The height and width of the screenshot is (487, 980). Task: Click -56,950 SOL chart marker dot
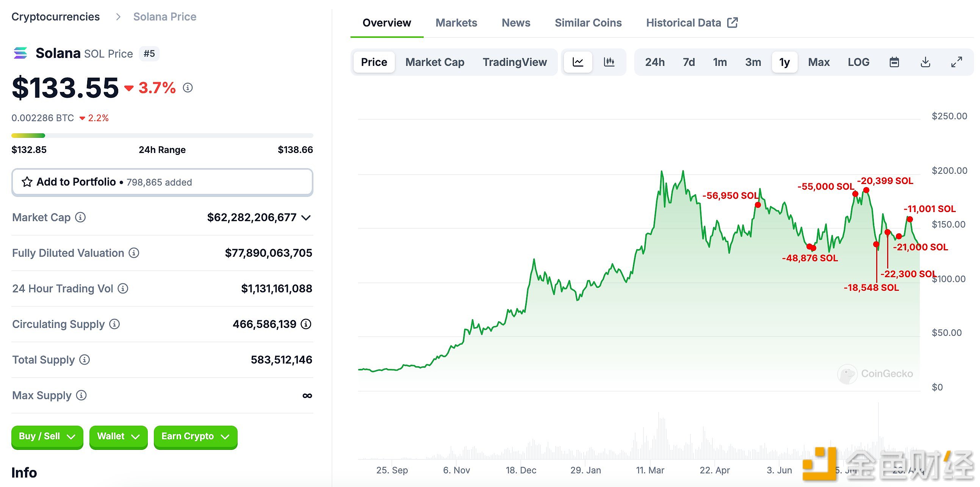758,205
